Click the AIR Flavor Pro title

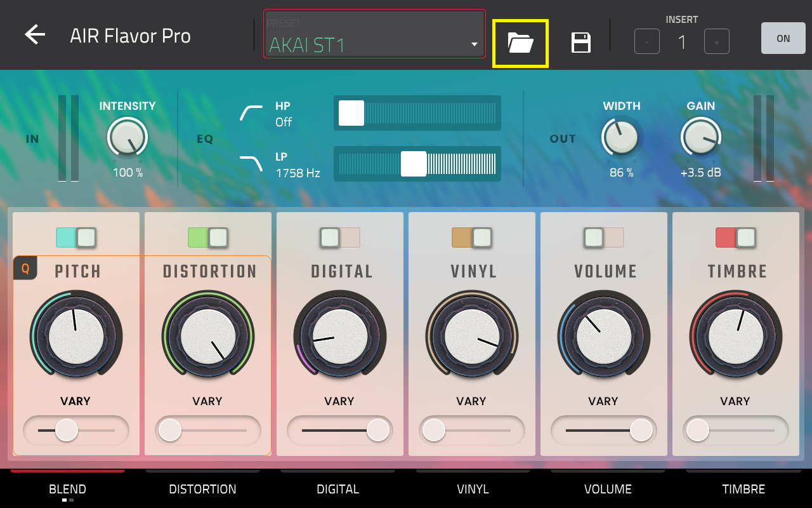click(130, 36)
